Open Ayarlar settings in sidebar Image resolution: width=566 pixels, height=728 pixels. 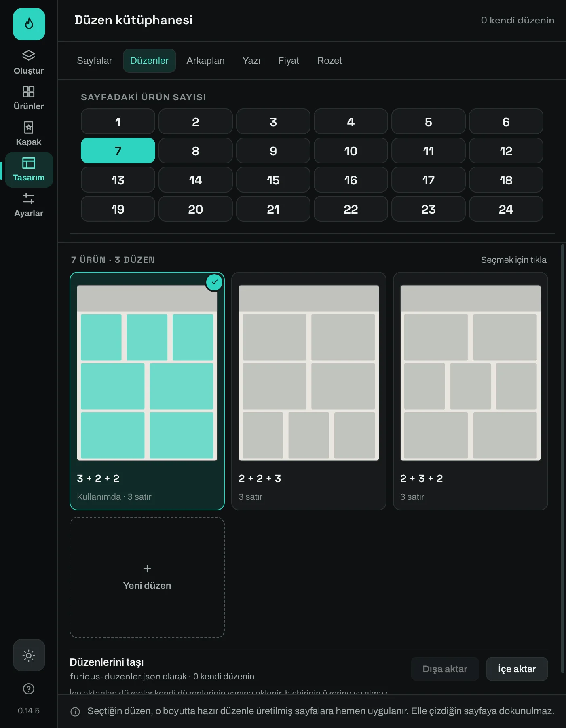point(29,205)
